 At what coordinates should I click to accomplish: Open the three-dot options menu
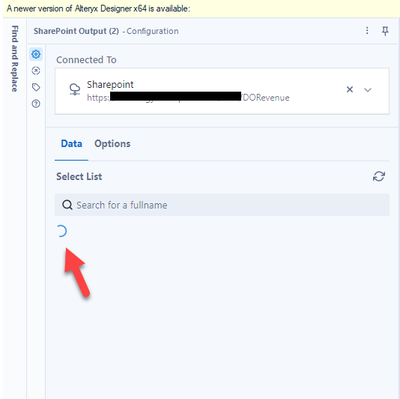(x=367, y=31)
